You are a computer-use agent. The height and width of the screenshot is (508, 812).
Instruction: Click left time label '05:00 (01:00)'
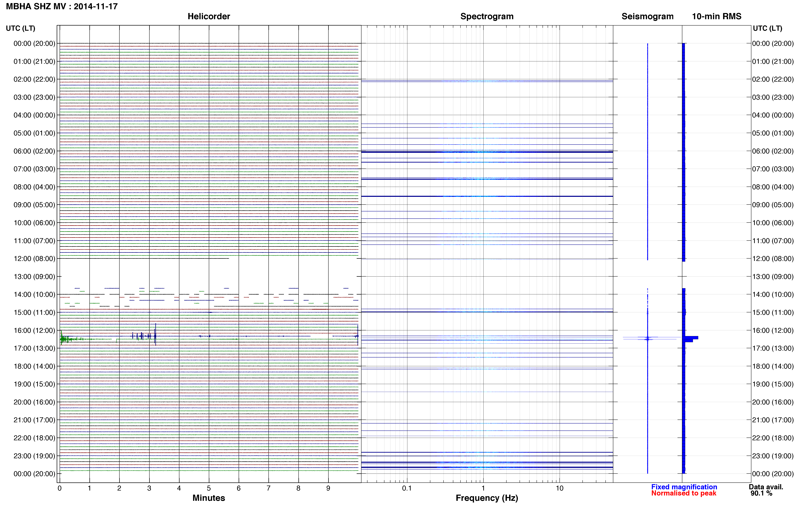pos(34,133)
